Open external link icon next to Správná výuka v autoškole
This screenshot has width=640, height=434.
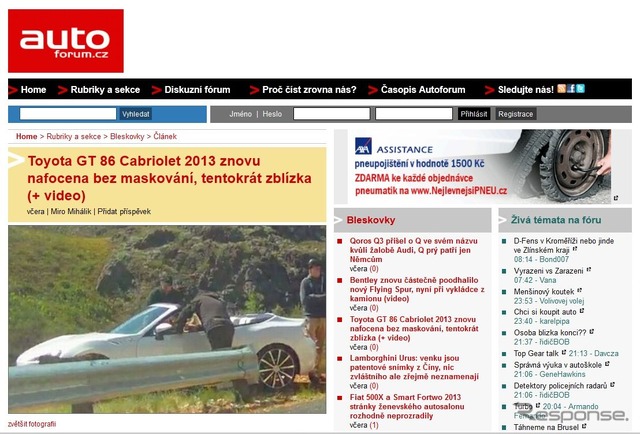(607, 364)
